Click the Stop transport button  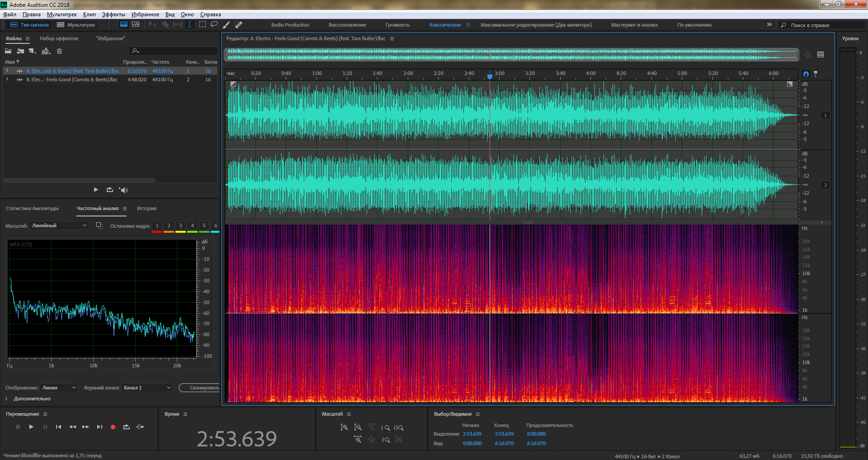pos(18,427)
